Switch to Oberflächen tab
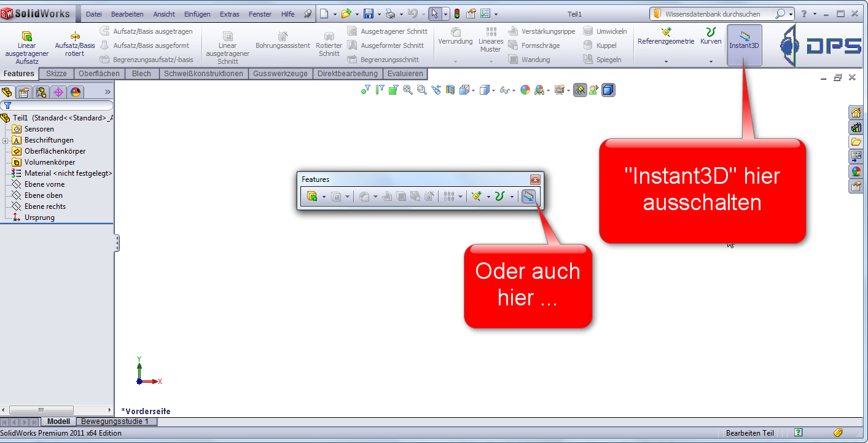This screenshot has height=443, width=868. tap(99, 74)
